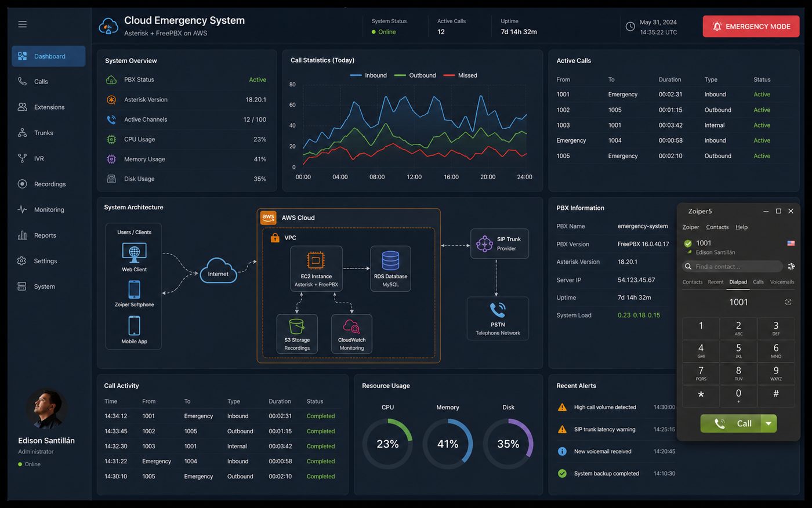Image resolution: width=812 pixels, height=508 pixels.
Task: Click the clock icon beside the date
Action: point(630,27)
